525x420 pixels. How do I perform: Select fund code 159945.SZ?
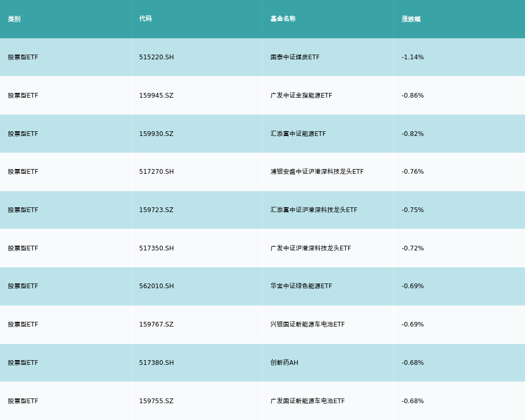coord(156,96)
